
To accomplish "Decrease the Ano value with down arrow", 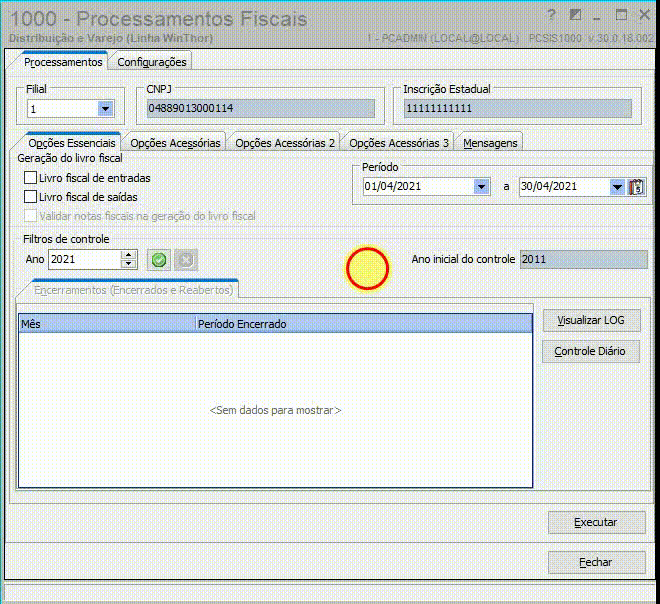I will pos(128,264).
